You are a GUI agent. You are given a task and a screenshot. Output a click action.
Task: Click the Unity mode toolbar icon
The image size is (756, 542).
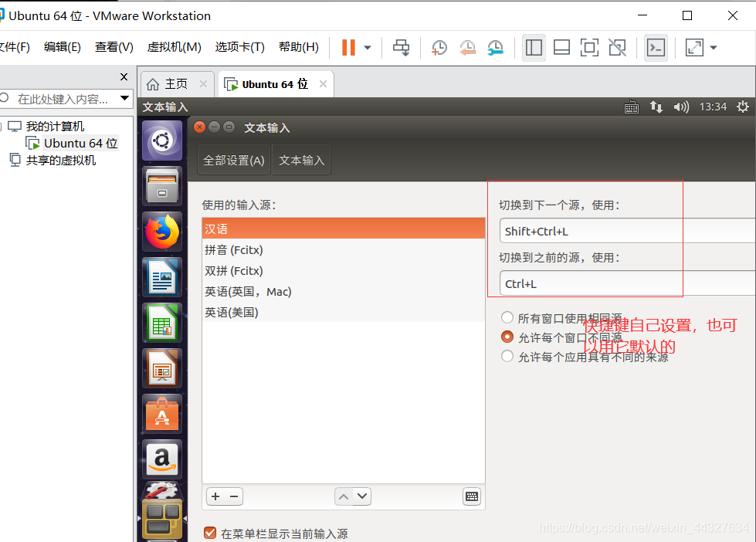pyautogui.click(x=617, y=47)
